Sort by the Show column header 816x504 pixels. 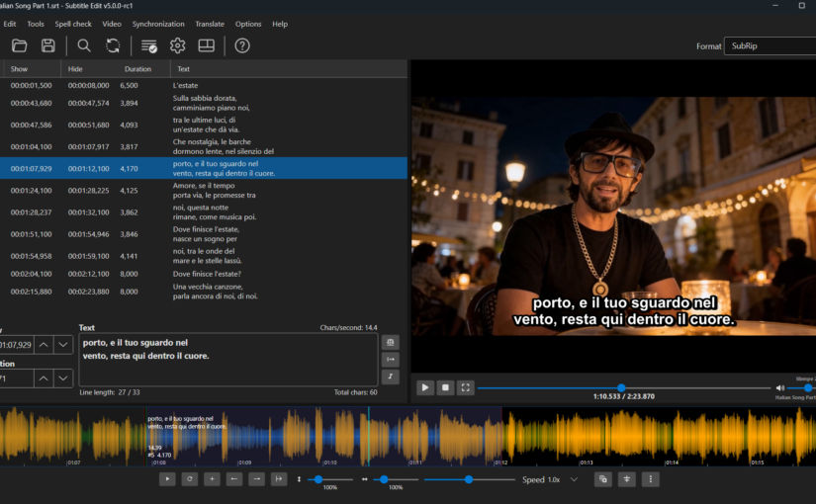pyautogui.click(x=32, y=68)
